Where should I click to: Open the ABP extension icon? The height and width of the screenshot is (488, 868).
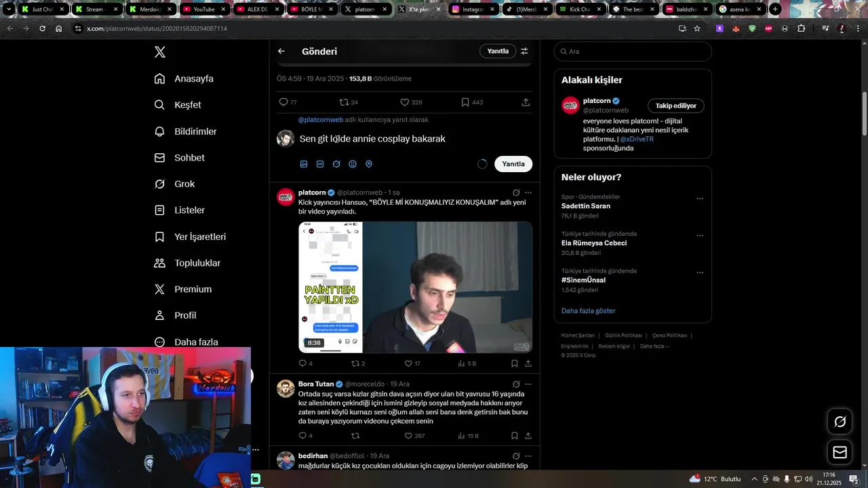768,28
